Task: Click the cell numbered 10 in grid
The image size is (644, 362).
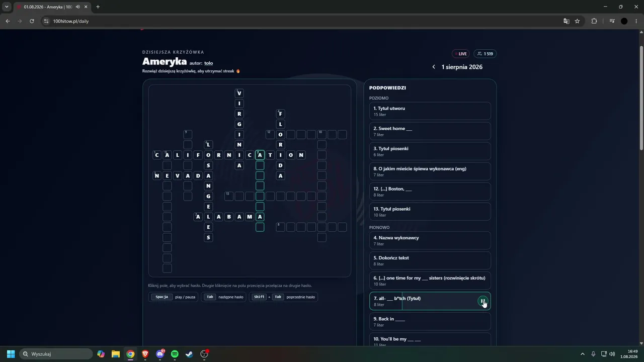Action: click(321, 134)
